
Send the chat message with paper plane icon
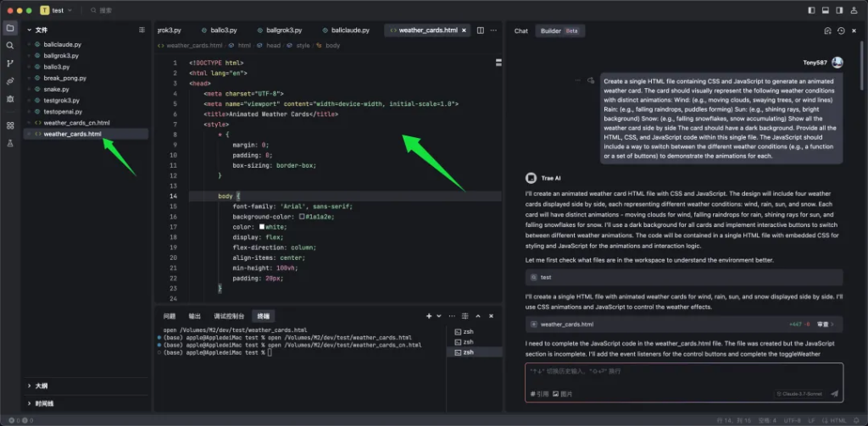(x=835, y=394)
